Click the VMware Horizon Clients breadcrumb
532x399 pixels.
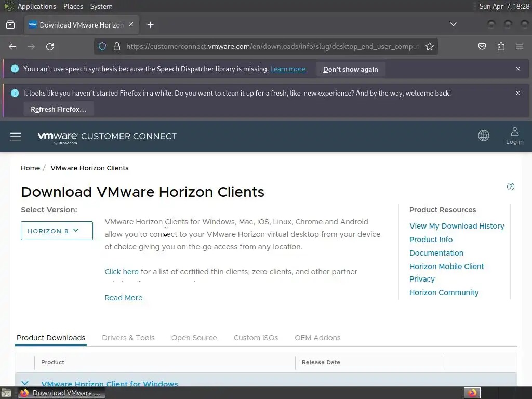pos(89,168)
